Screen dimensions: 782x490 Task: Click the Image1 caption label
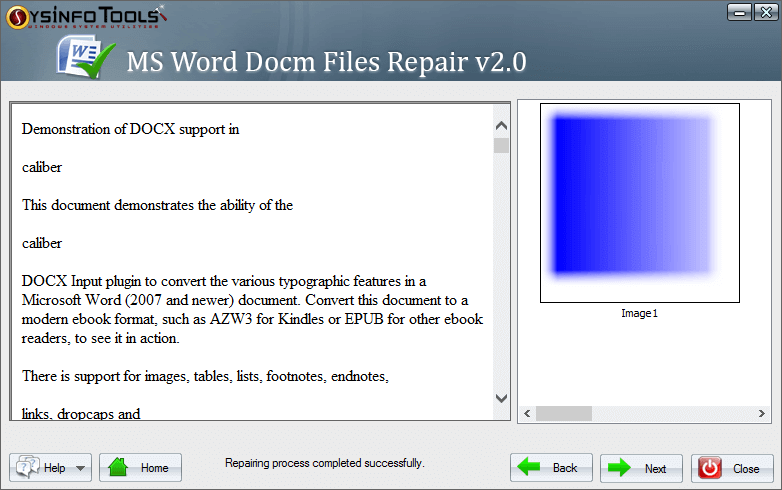point(639,313)
